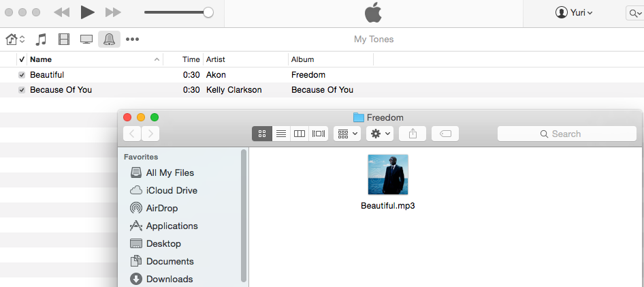Click the Freedom album cell
The image size is (644, 287).
point(308,75)
